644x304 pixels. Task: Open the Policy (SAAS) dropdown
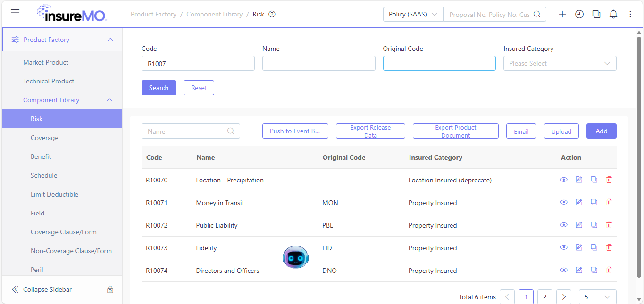pos(413,14)
